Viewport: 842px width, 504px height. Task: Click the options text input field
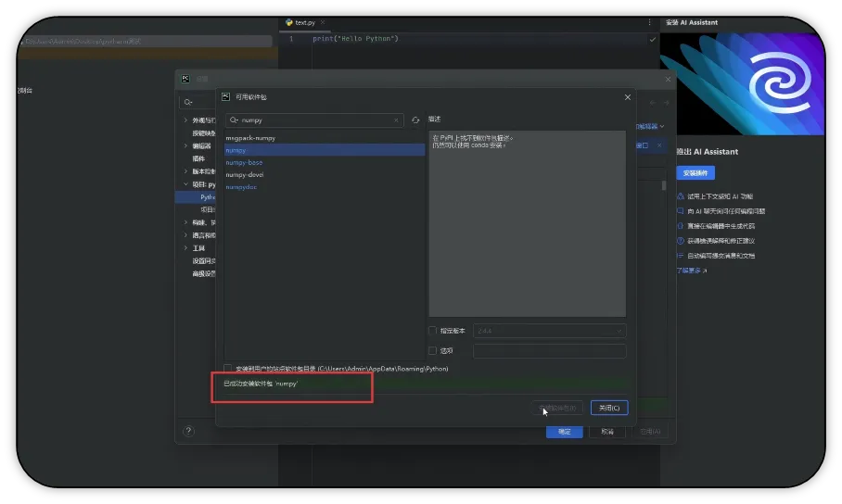click(x=549, y=350)
